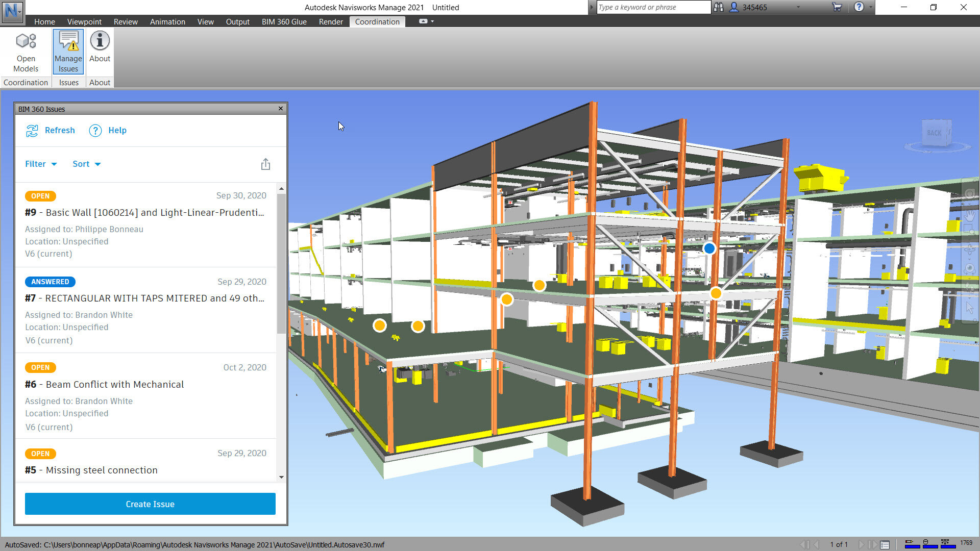
Task: Export issues using the share icon
Action: [x=265, y=164]
